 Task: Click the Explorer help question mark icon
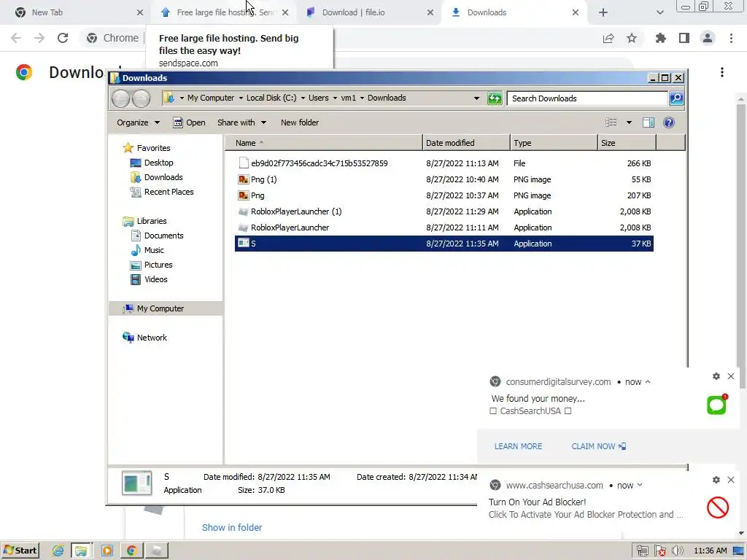tap(669, 122)
